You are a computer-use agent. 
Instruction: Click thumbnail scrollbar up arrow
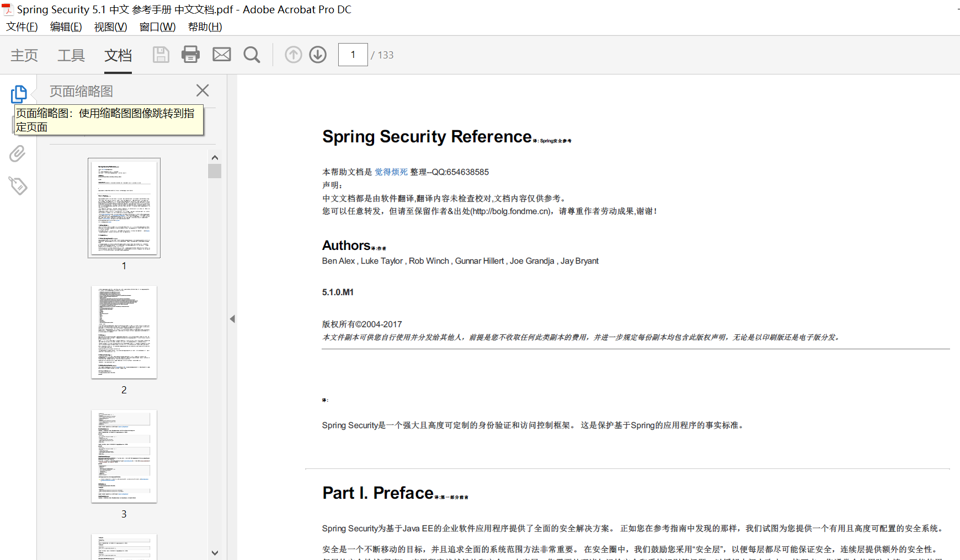point(215,157)
